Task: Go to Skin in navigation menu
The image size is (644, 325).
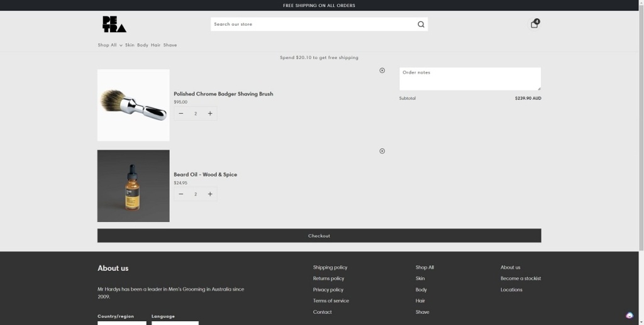Action: coord(130,45)
